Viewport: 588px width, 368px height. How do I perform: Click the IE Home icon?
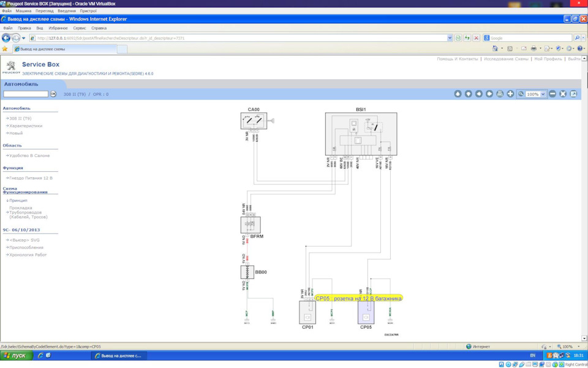(495, 48)
